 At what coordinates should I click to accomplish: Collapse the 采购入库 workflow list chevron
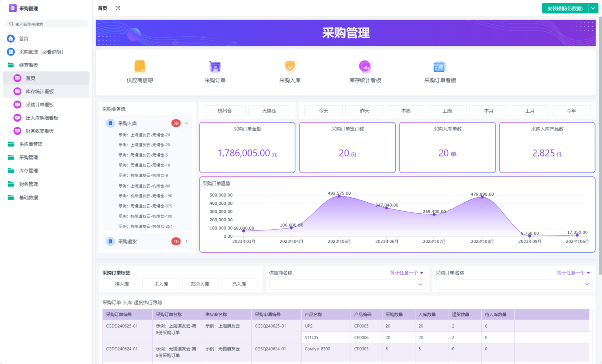tap(186, 123)
